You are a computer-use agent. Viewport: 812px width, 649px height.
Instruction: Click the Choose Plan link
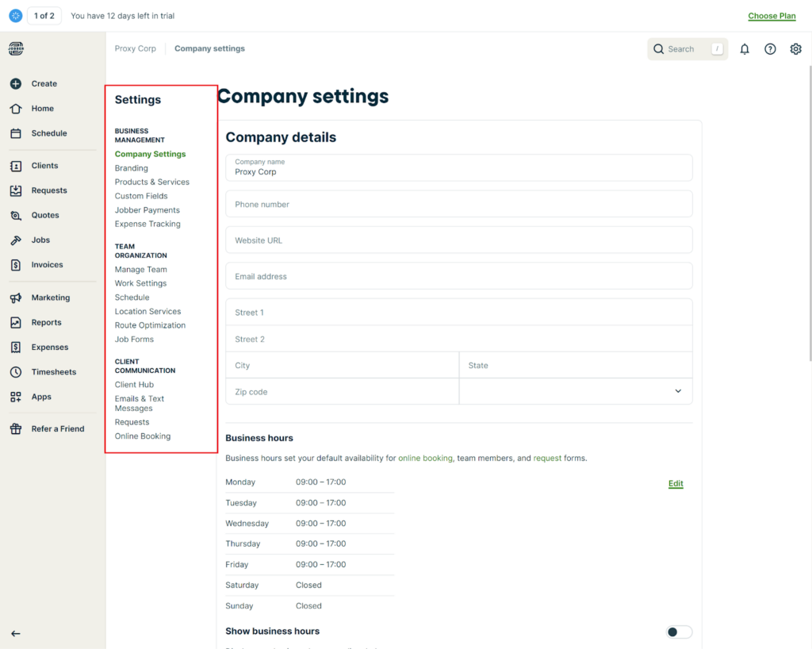[772, 16]
